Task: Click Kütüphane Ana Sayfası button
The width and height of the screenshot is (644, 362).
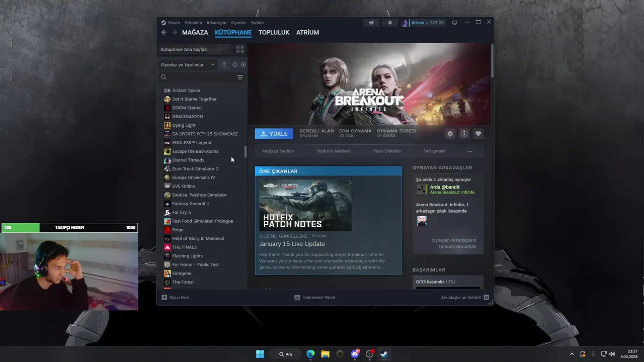Action: point(195,49)
